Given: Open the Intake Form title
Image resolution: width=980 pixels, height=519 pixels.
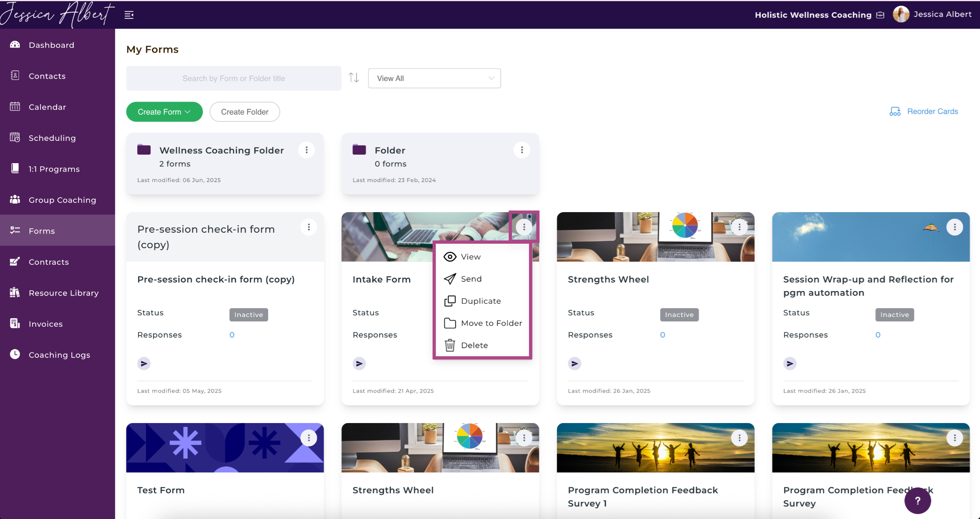Looking at the screenshot, I should click(x=381, y=279).
